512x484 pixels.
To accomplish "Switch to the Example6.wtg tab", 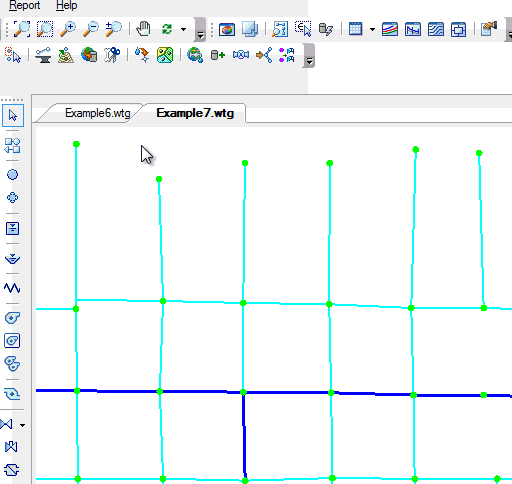I will [98, 113].
